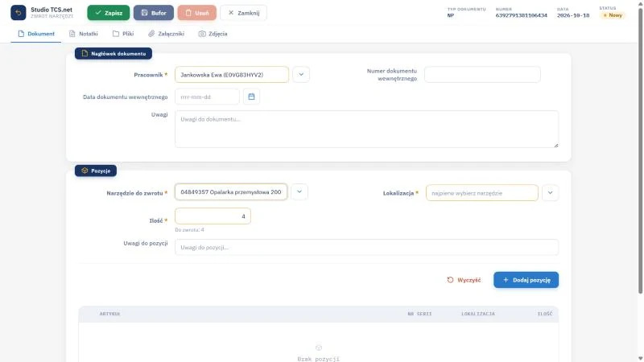Click the NR SERII column header

419,314
